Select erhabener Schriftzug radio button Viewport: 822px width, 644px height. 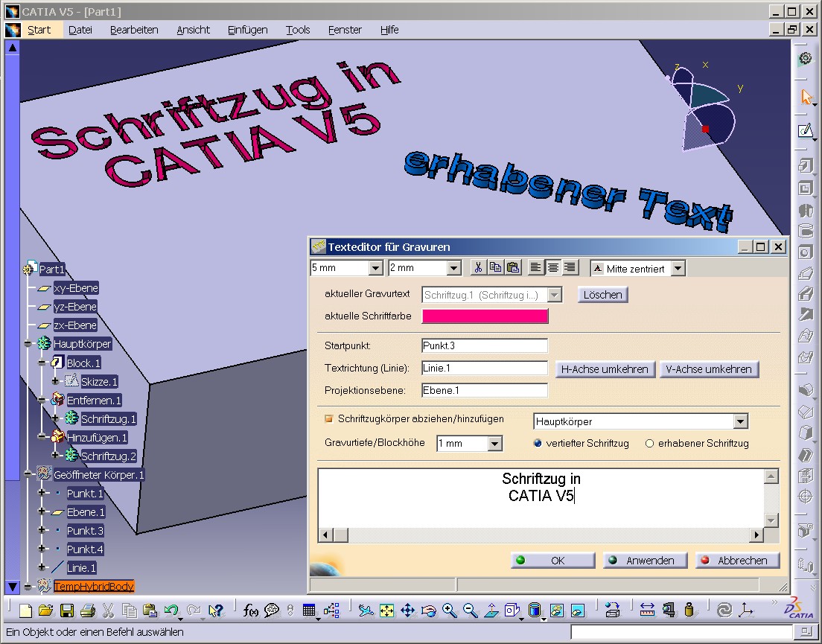(x=649, y=443)
